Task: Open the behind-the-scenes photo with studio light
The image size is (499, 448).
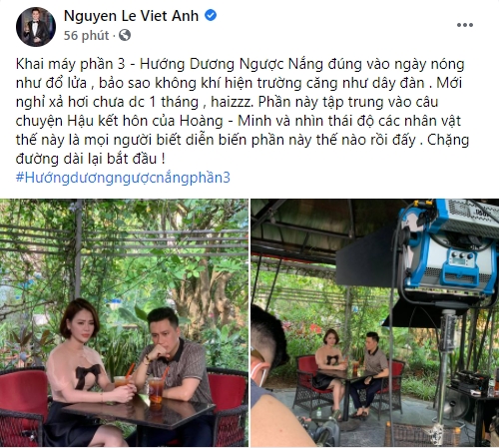Action: coord(375,322)
